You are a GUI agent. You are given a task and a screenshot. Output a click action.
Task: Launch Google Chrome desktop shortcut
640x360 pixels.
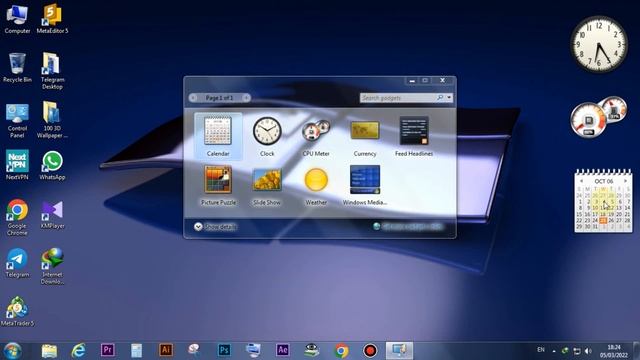pos(17,218)
